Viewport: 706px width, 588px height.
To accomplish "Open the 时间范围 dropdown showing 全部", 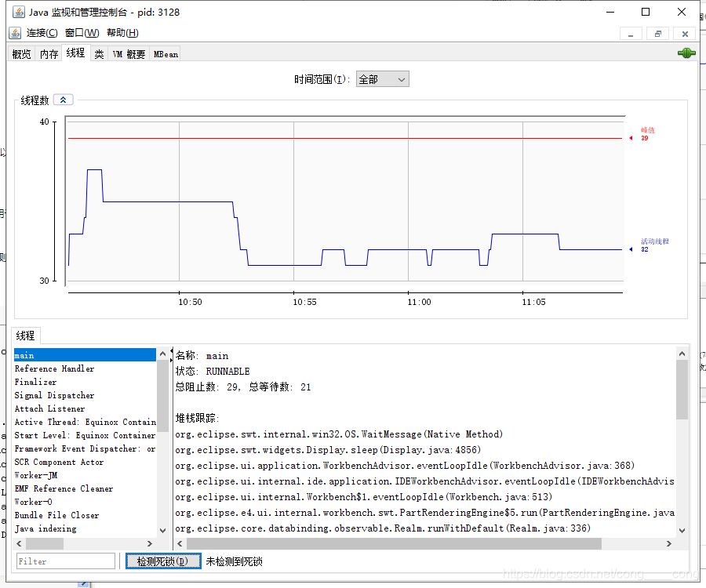I will click(382, 78).
